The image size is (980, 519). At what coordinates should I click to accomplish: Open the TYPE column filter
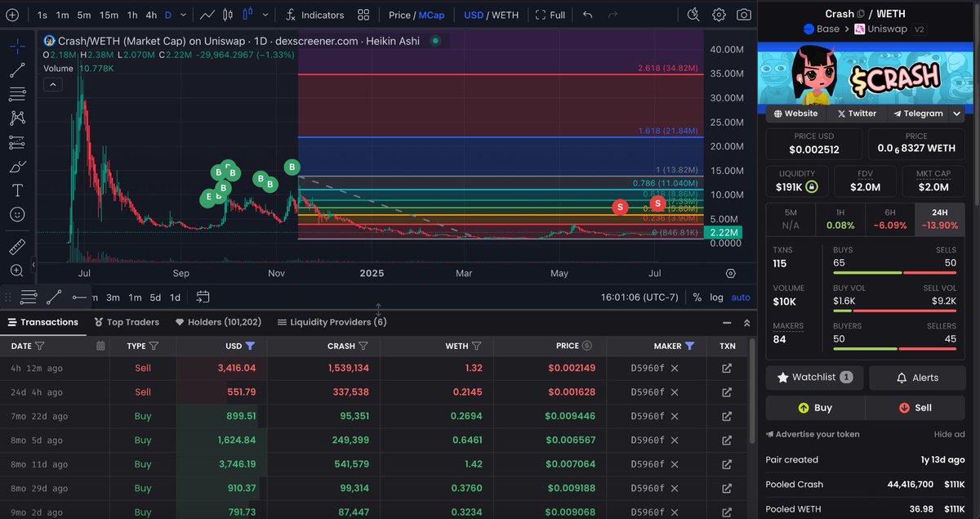coord(154,346)
